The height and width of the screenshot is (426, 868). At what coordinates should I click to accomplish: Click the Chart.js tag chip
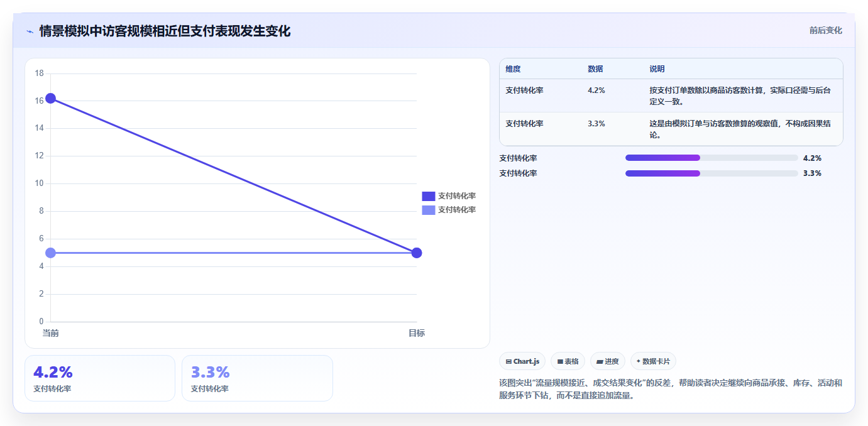522,361
